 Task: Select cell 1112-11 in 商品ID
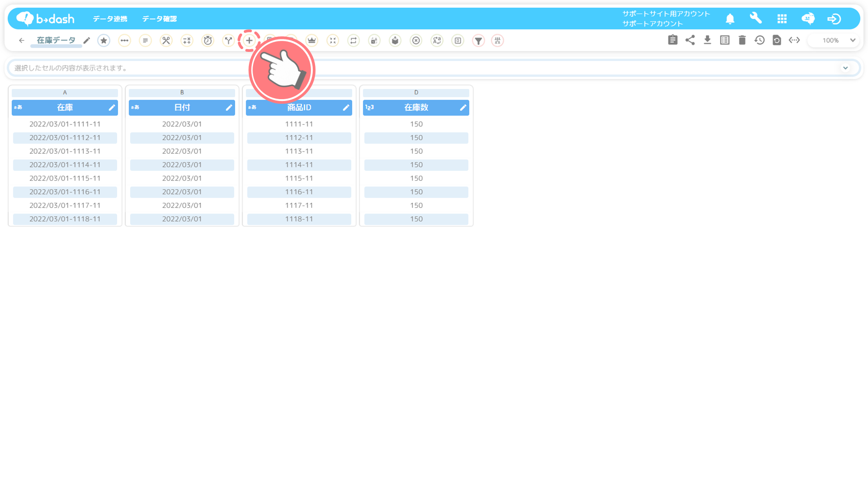click(x=299, y=138)
